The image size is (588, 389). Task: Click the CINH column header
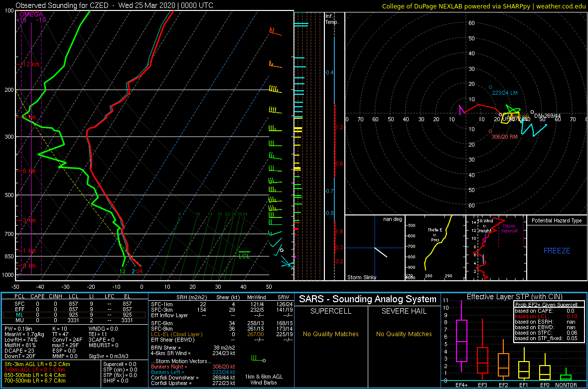pos(56,297)
